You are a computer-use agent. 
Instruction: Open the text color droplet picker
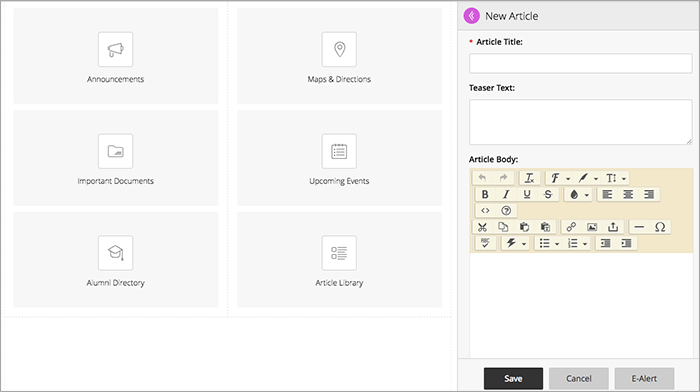click(x=579, y=194)
